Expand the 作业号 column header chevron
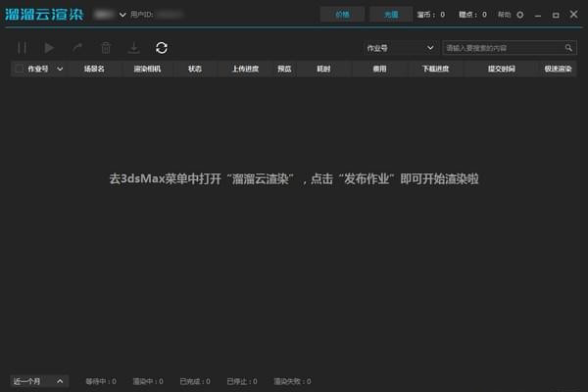588x392 pixels. click(x=60, y=69)
